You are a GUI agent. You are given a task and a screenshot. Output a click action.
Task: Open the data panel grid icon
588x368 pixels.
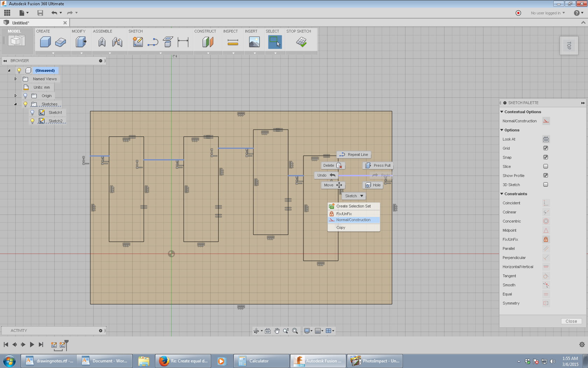click(7, 13)
